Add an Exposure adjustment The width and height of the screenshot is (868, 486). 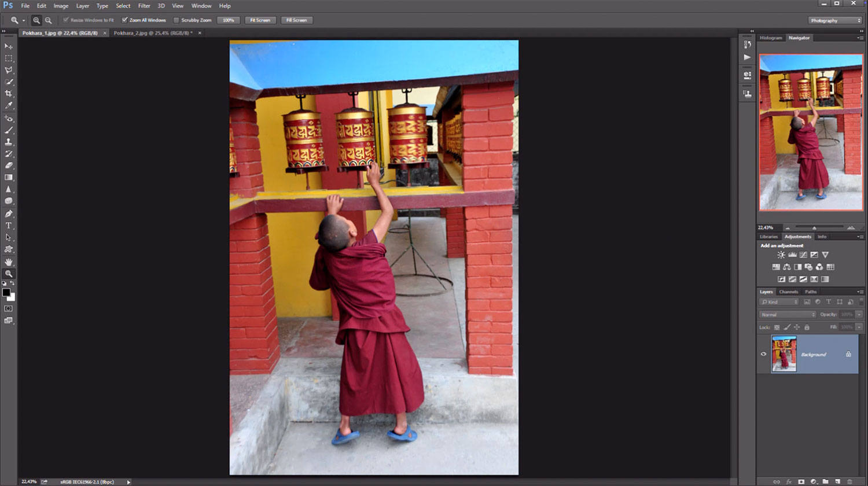point(814,255)
